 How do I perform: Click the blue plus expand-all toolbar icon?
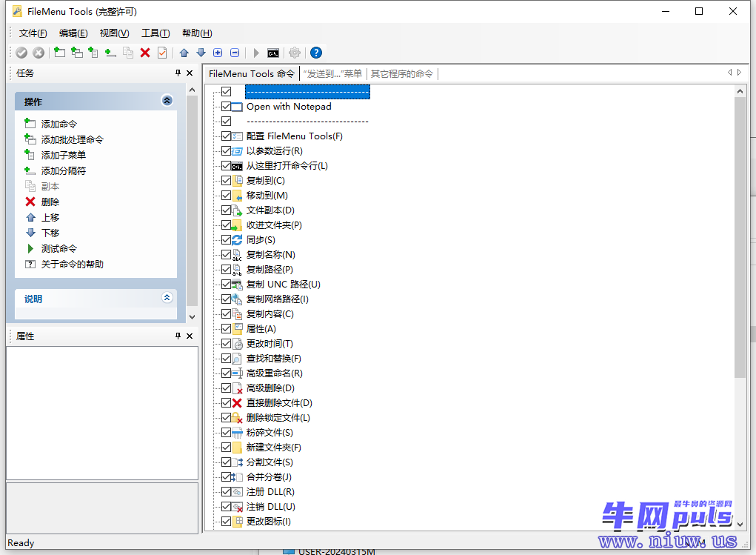coord(218,53)
